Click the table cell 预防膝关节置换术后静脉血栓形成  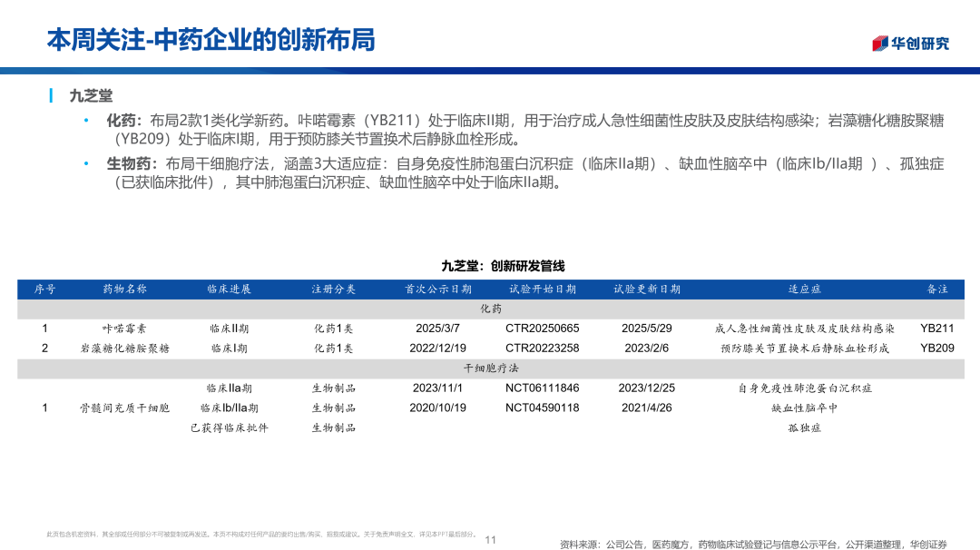click(804, 349)
